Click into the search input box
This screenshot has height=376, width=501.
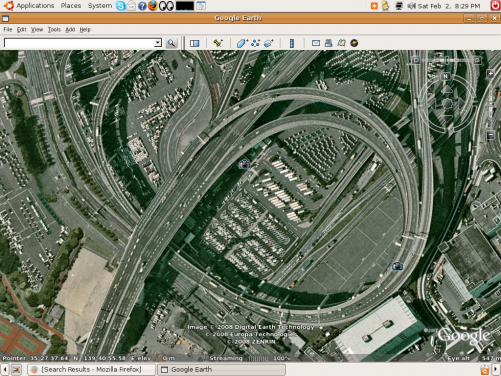coord(79,43)
